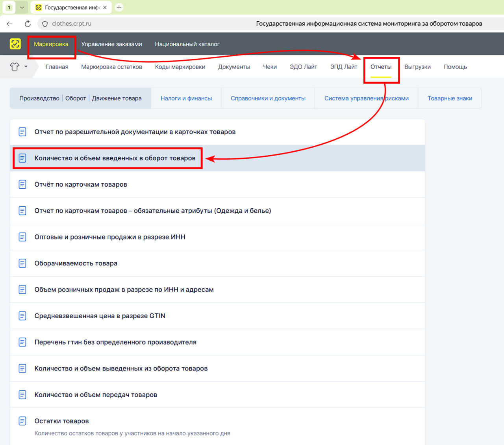Close the Государственная инф browser tab
This screenshot has height=445, width=504.
point(105,7)
